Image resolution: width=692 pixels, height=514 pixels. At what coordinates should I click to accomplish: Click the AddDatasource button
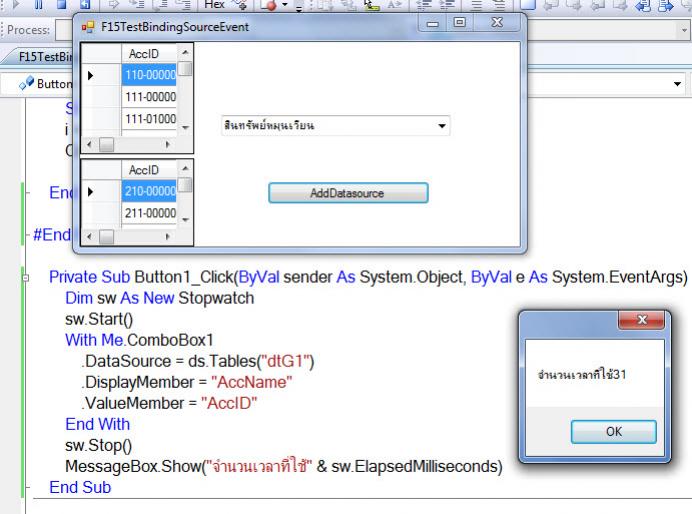coord(348,193)
